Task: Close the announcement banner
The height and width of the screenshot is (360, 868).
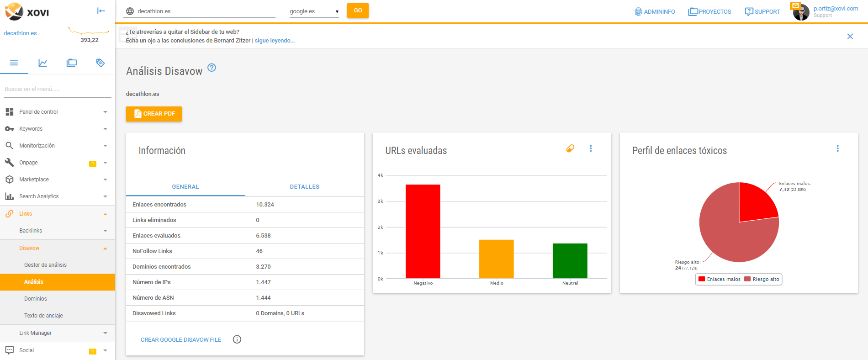Action: [850, 37]
